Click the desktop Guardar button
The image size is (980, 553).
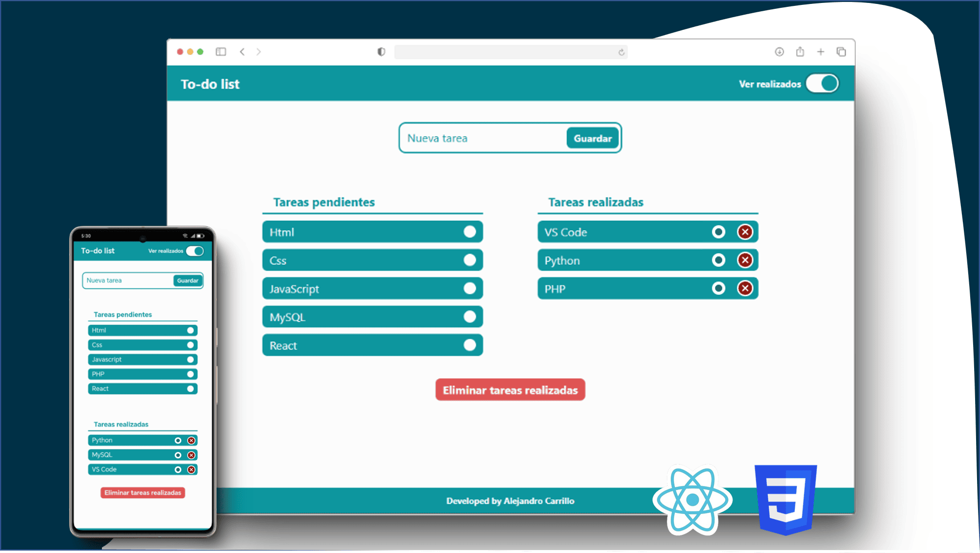pos(592,139)
